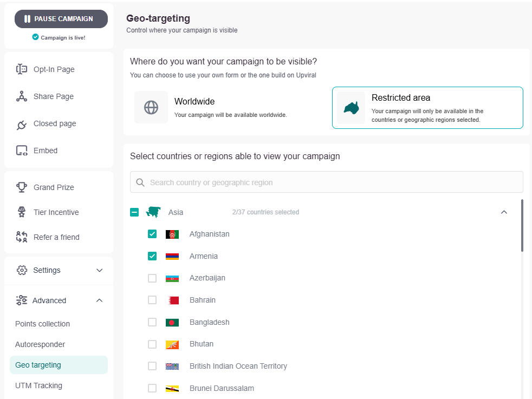This screenshot has width=532, height=399.
Task: Click the pause icon on Pause Campaign
Action: pos(28,19)
